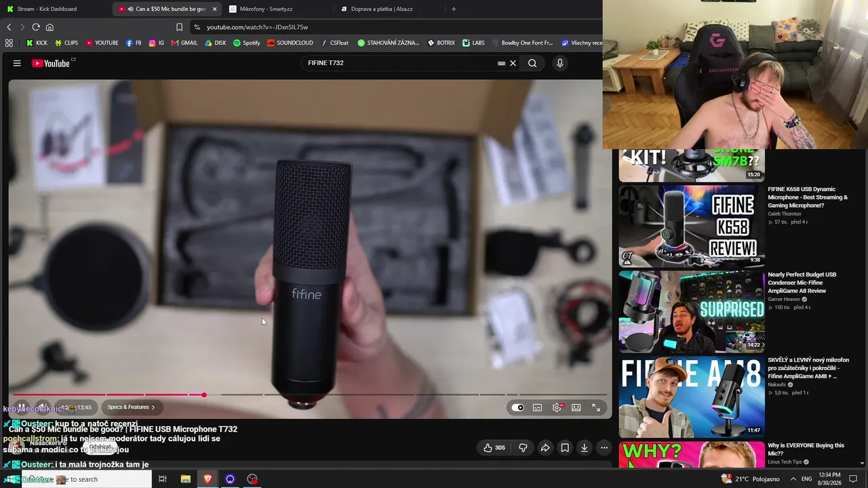Open the player settings gear
Viewport: 868px width, 488px height.
pos(557,407)
